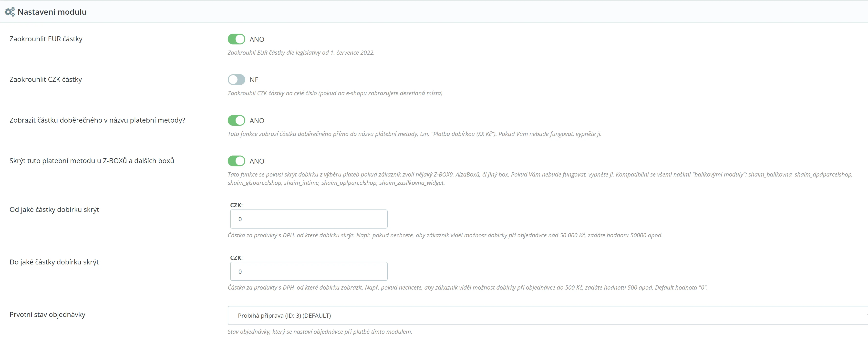The height and width of the screenshot is (345, 868).
Task: Click the EUR rounding legislation help text
Action: (301, 53)
